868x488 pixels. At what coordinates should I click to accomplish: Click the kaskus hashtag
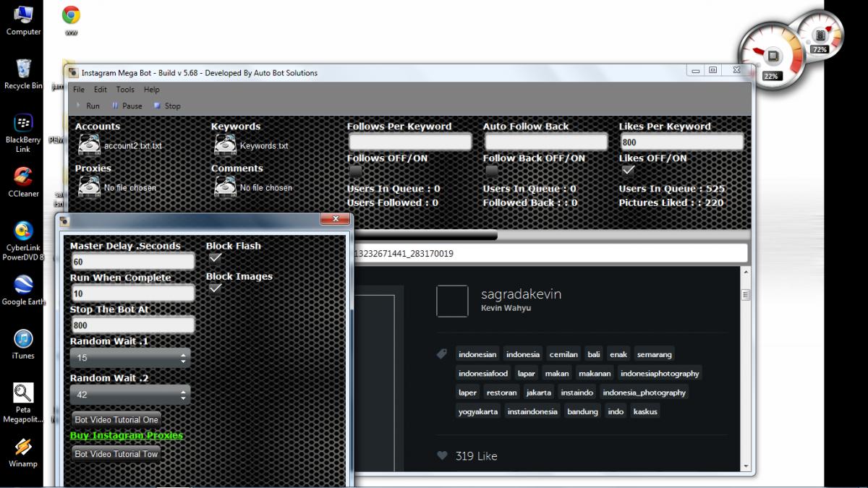pyautogui.click(x=645, y=411)
